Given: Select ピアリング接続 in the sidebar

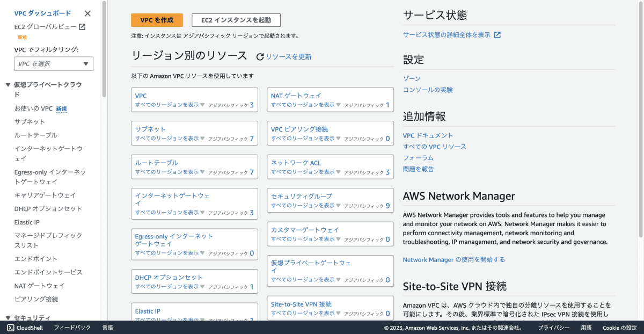Looking at the screenshot, I should pyautogui.click(x=36, y=299).
